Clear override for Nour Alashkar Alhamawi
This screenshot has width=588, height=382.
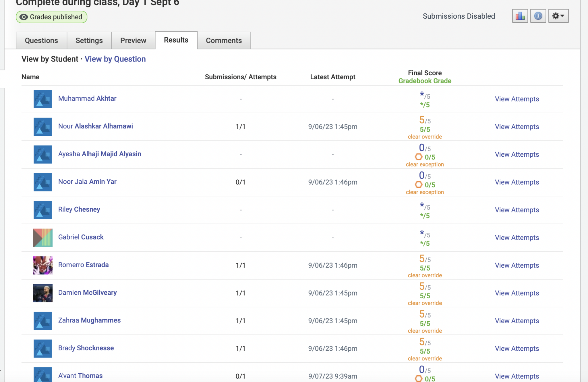tap(424, 137)
